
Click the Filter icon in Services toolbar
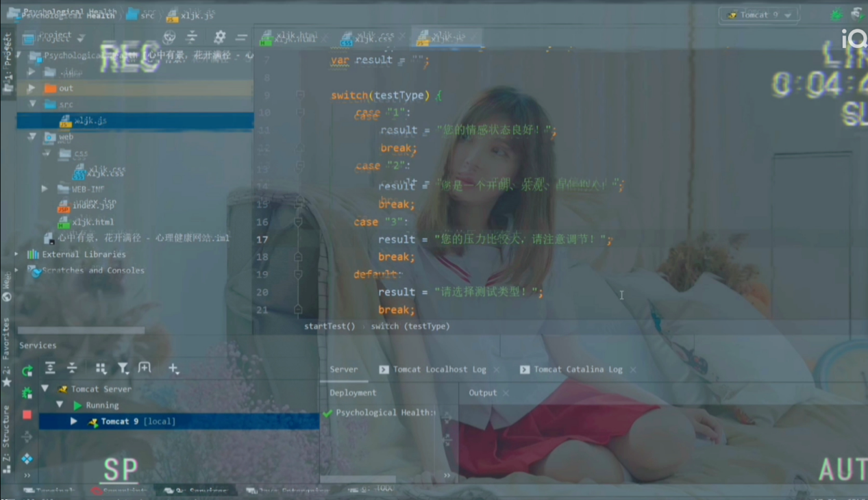point(123,368)
